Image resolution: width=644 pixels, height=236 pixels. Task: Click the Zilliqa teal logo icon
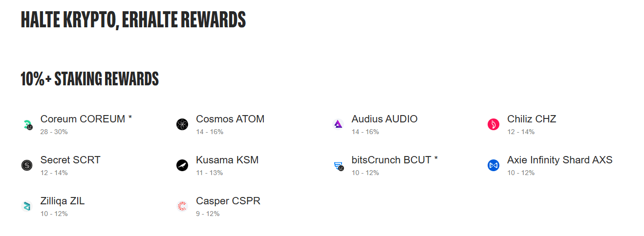27,206
